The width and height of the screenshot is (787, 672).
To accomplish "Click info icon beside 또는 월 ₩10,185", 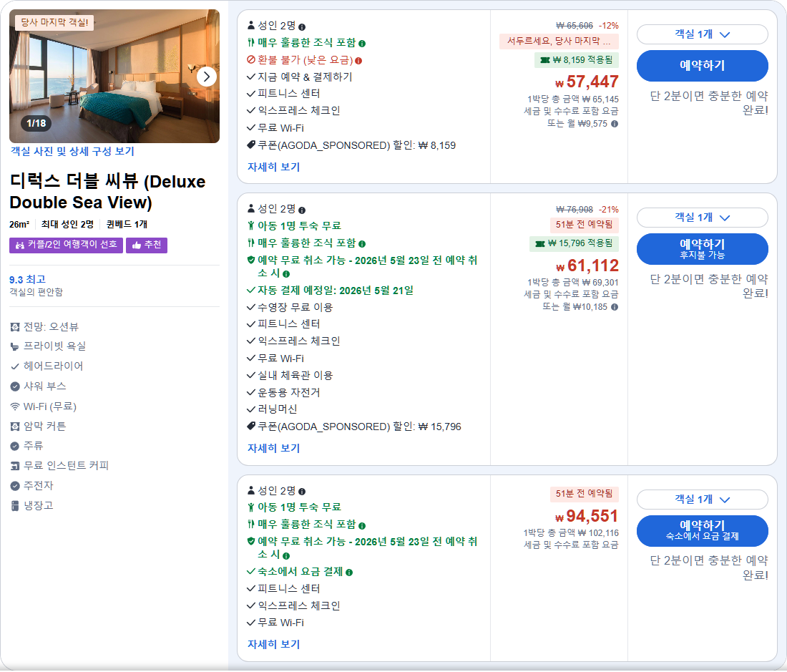I will (615, 306).
